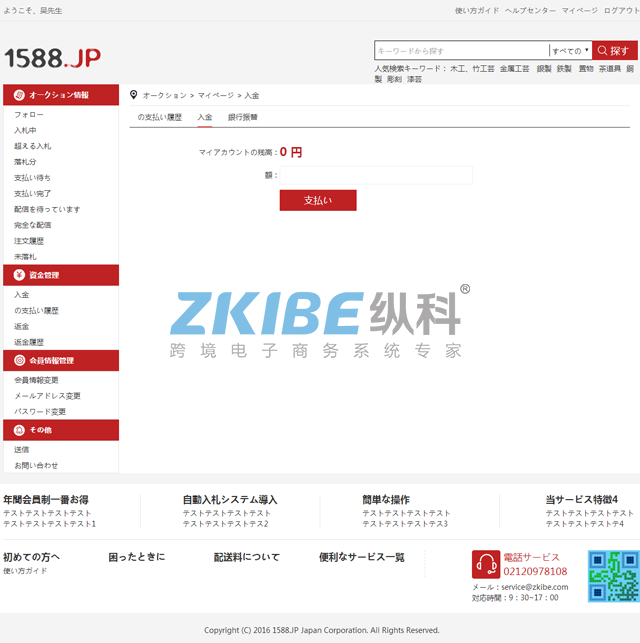The height and width of the screenshot is (643, 640).
Task: Click the オークション情報 section icon
Action: (19, 95)
